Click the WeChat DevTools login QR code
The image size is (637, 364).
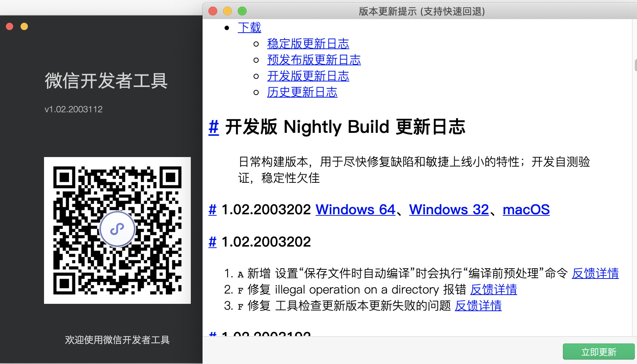click(x=117, y=230)
